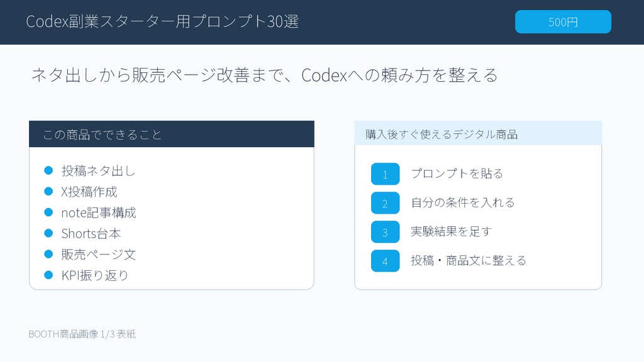Click the number 4 step badge
The image size is (644, 362).
[x=386, y=261]
